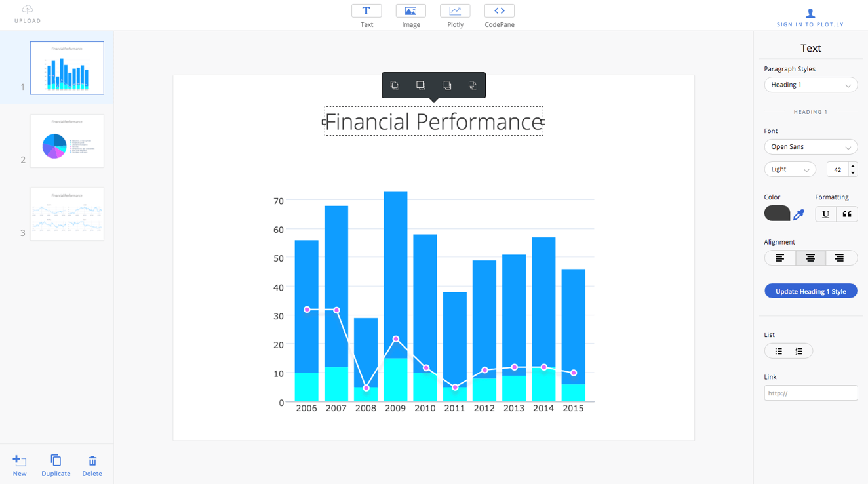Click the Financial Performance heading text
This screenshot has height=484, width=868.
(433, 121)
